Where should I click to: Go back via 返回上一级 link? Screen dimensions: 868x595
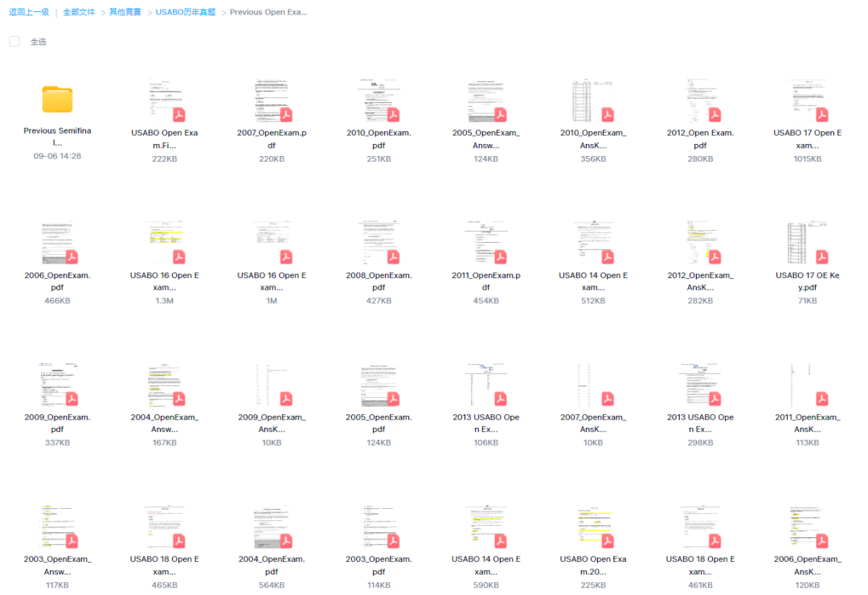pos(29,12)
